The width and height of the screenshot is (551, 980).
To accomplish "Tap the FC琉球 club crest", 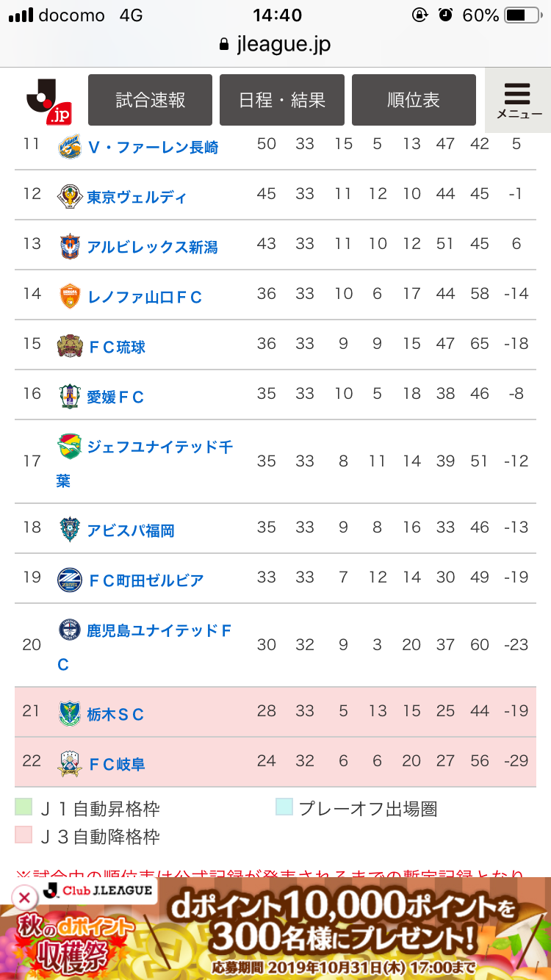I will [70, 346].
